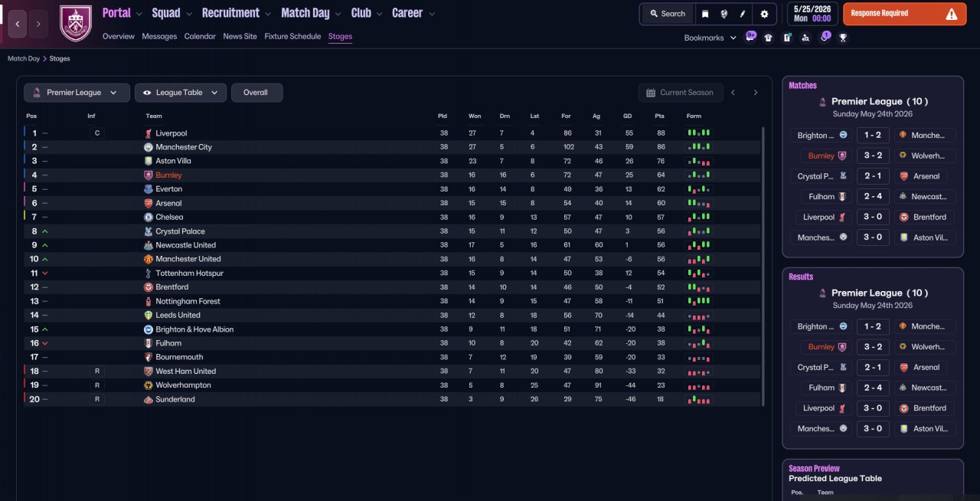Open the Fixture Schedule tab
The width and height of the screenshot is (980, 501).
point(292,36)
